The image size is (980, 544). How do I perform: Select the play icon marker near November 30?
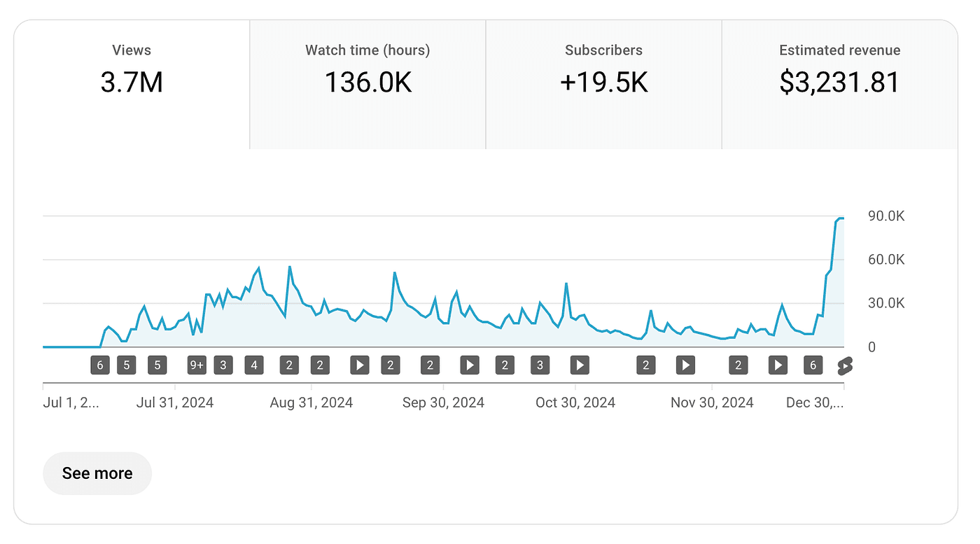click(685, 365)
